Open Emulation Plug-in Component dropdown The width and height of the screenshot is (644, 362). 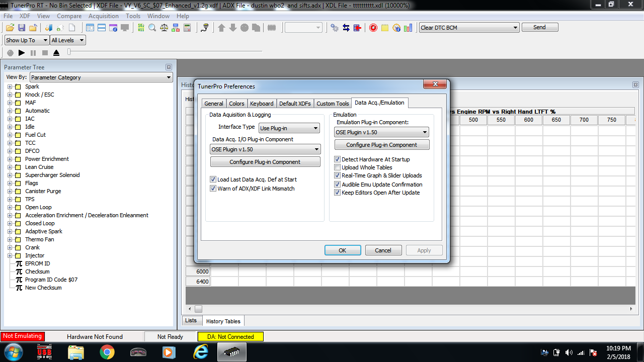[x=381, y=132]
